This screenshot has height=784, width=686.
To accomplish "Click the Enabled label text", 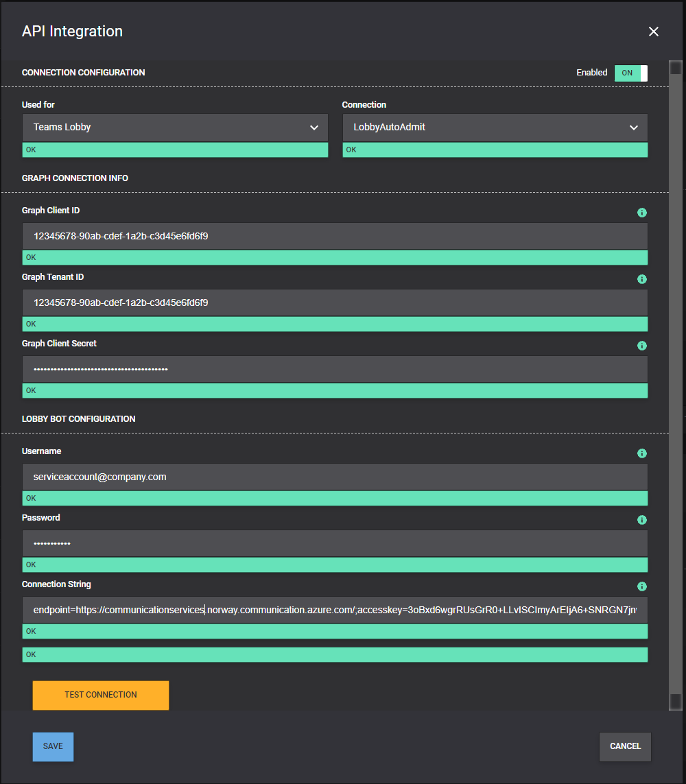I will pyautogui.click(x=591, y=73).
